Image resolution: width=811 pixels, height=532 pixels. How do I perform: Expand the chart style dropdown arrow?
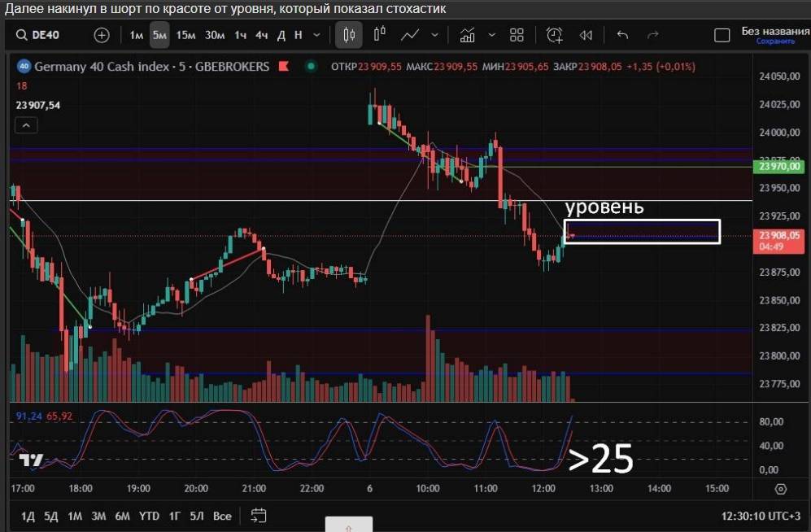435,35
